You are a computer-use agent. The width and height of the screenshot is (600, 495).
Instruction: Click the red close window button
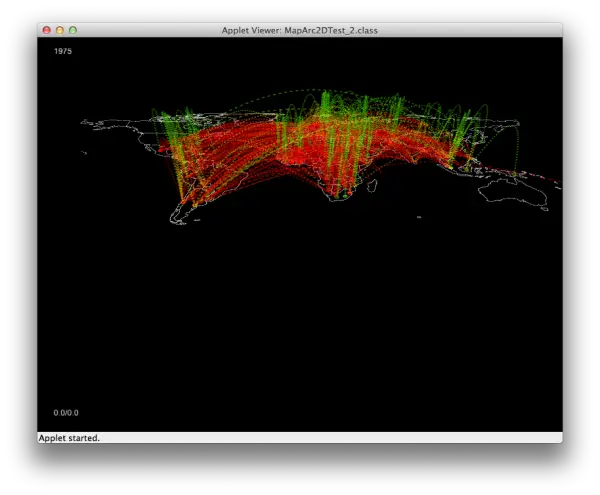coord(47,30)
